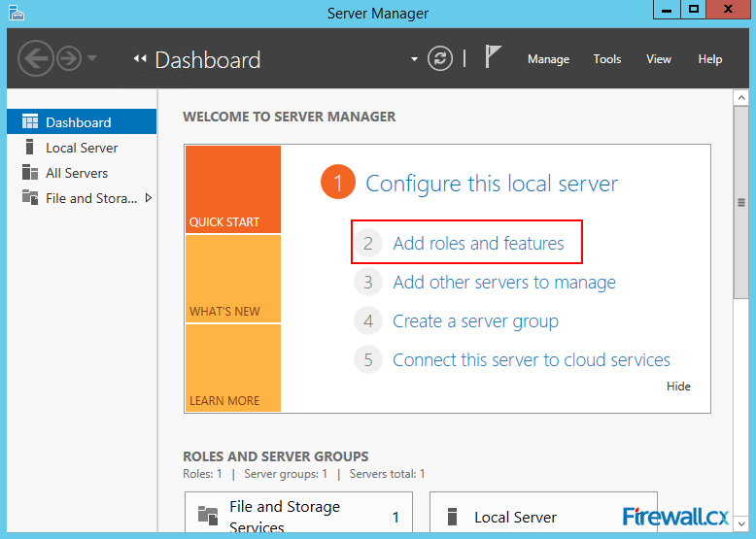Screen dimensions: 756x539
Task: Click the WELCOME TO SERVER MANAGER heading
Action: coord(290,117)
